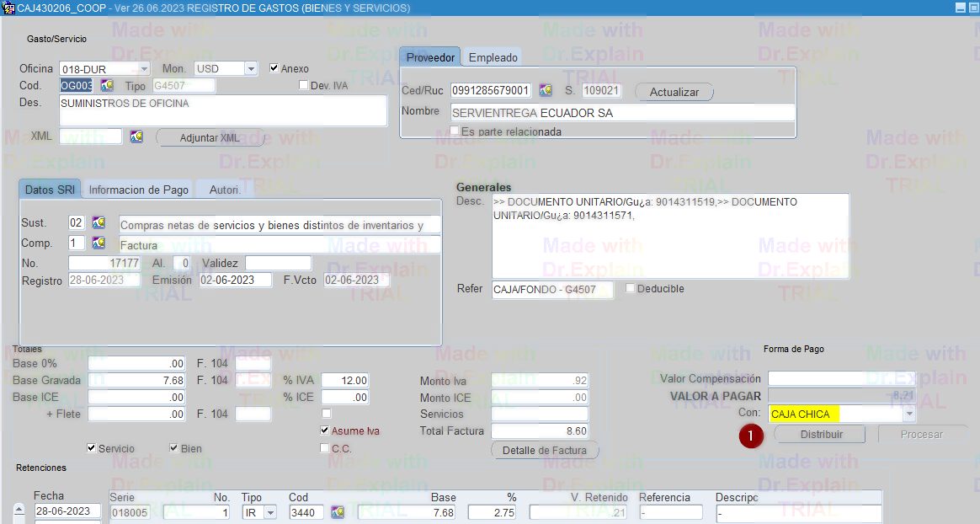Expand the Con: CAJA CHICA dropdown
Screen dimensions: 980x524
click(x=909, y=414)
